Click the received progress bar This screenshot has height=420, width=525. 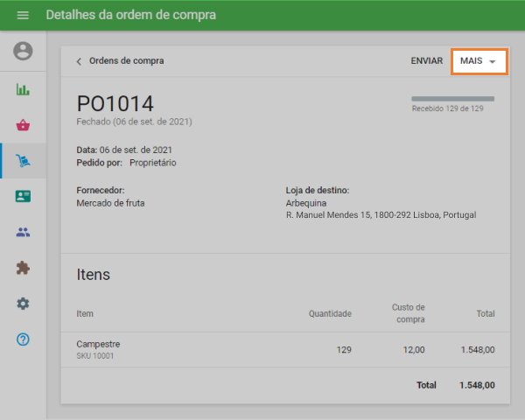point(459,99)
